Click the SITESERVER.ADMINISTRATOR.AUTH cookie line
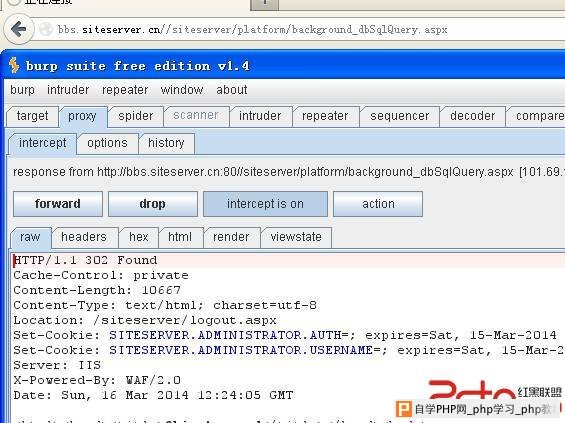This screenshot has height=423, width=565. (285, 335)
